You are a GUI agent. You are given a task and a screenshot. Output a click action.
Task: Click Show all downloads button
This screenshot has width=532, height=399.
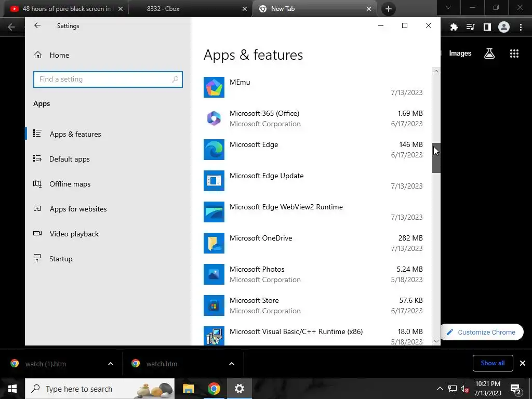(493, 363)
